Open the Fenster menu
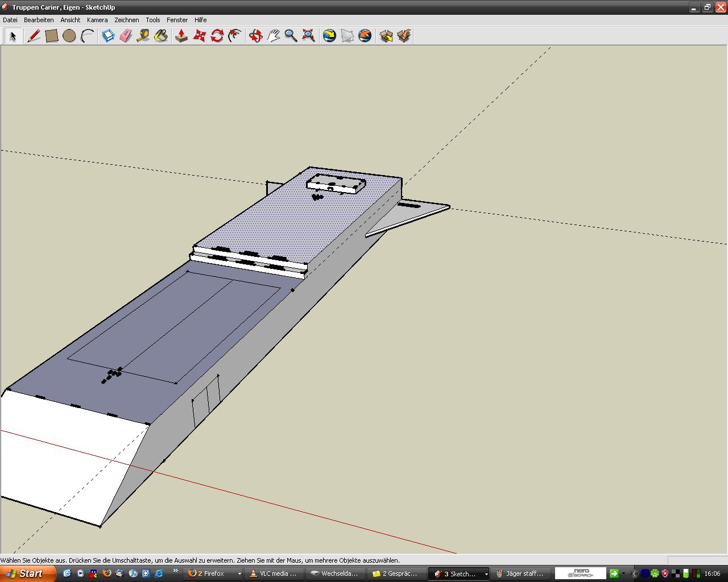This screenshot has width=728, height=582. tap(177, 20)
